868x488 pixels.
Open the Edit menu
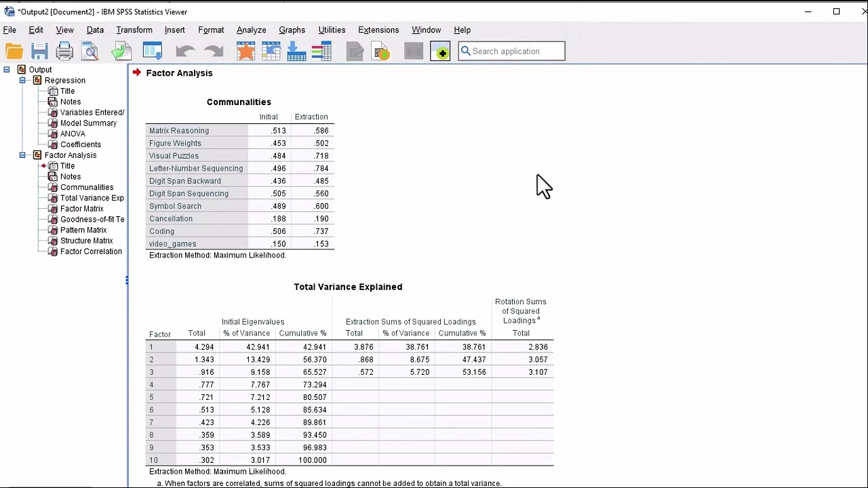pos(36,30)
